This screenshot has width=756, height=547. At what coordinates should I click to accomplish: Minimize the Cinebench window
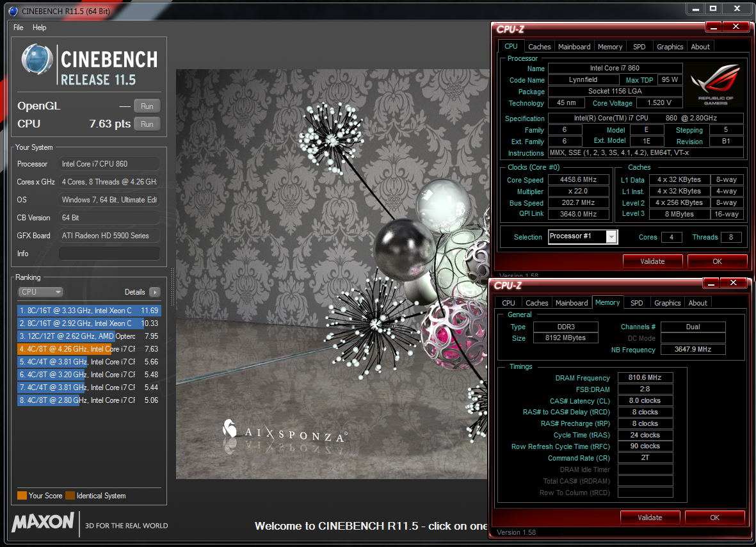pyautogui.click(x=695, y=9)
